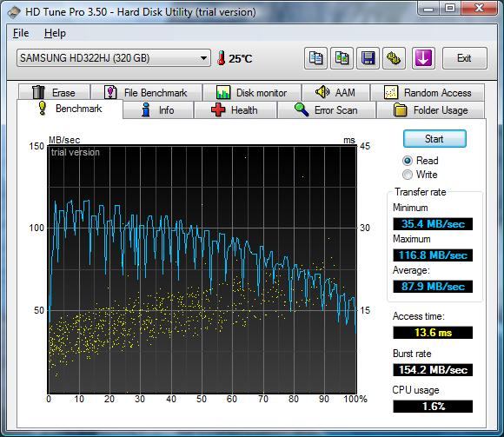Expand the SAMSUNG HD322HJ drive dropdown
The image size is (504, 437).
pyautogui.click(x=114, y=58)
